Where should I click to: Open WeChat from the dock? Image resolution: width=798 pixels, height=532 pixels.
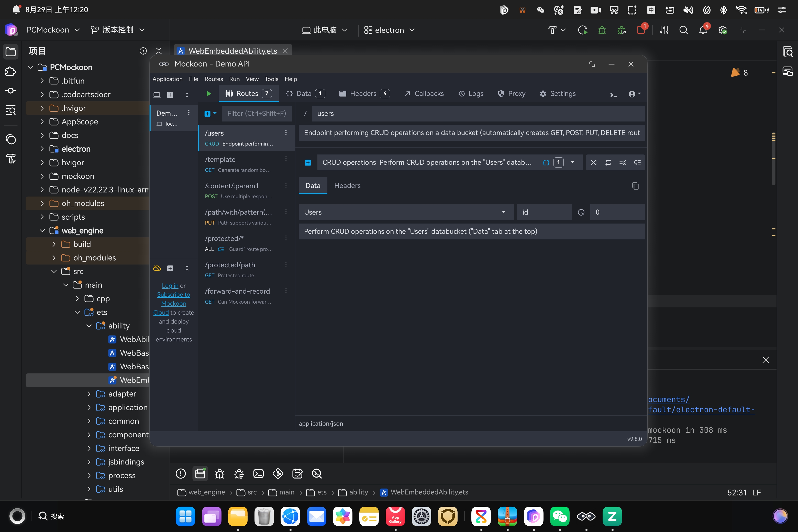pyautogui.click(x=560, y=516)
